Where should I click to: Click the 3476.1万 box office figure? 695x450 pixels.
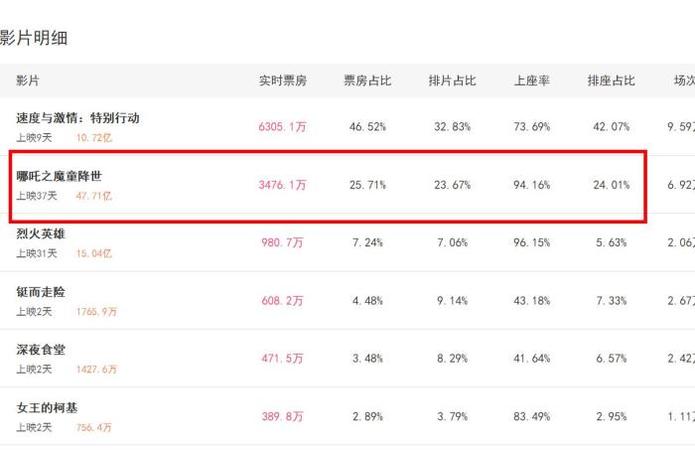[x=282, y=185]
